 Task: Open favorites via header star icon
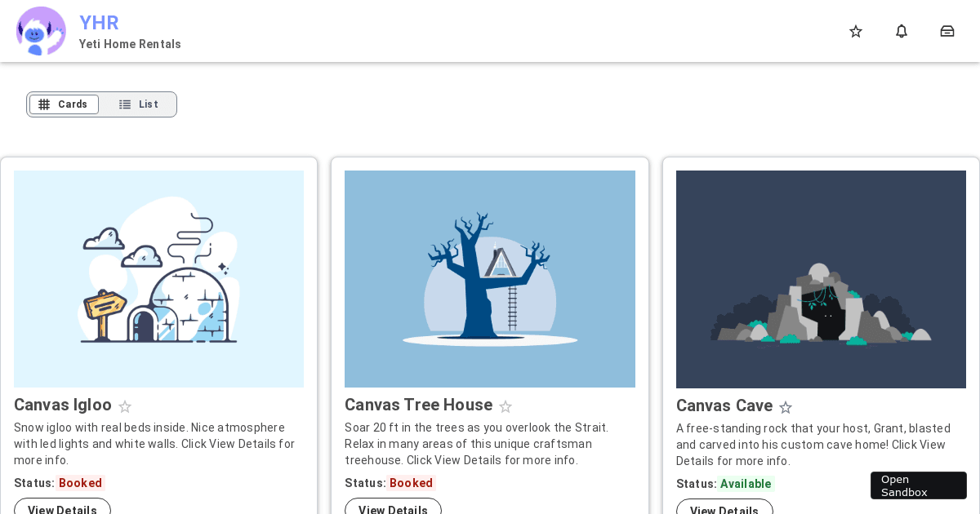(856, 31)
